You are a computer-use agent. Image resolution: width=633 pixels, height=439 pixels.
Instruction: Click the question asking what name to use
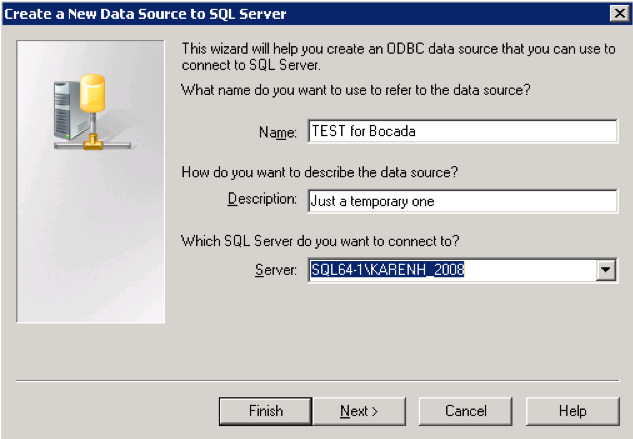coord(355,90)
